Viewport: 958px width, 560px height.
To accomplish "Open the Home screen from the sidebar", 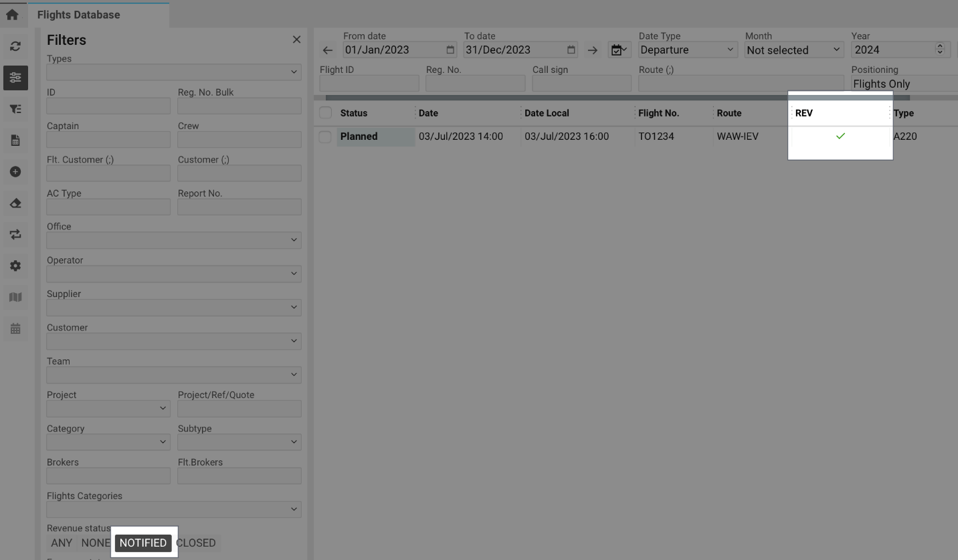I will [13, 13].
